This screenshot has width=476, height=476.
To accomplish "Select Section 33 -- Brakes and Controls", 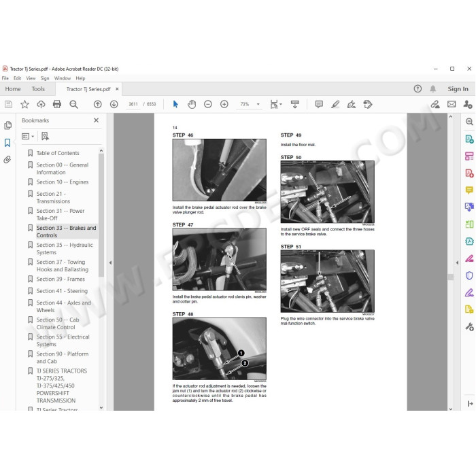I will tap(66, 231).
